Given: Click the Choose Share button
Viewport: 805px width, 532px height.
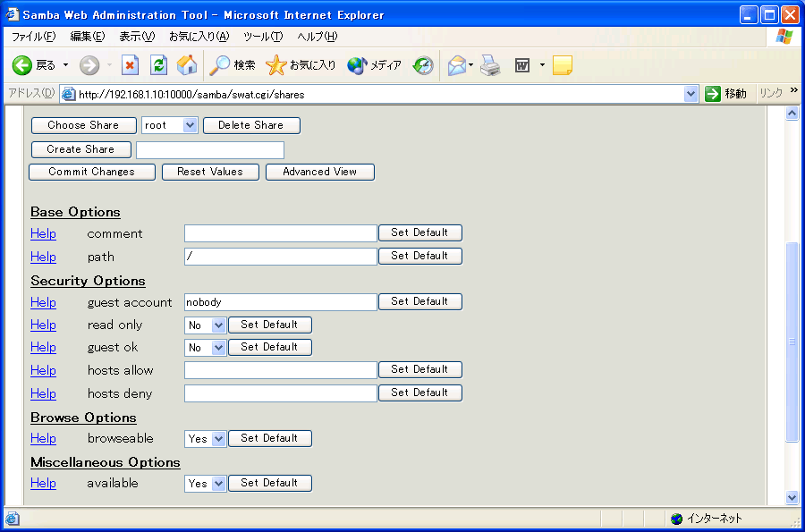Looking at the screenshot, I should click(x=84, y=125).
